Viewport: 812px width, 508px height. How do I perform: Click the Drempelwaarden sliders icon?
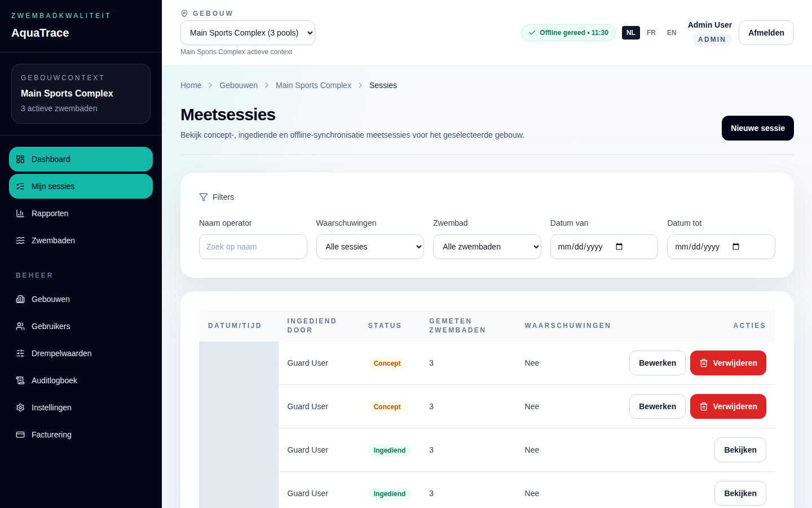click(x=20, y=353)
